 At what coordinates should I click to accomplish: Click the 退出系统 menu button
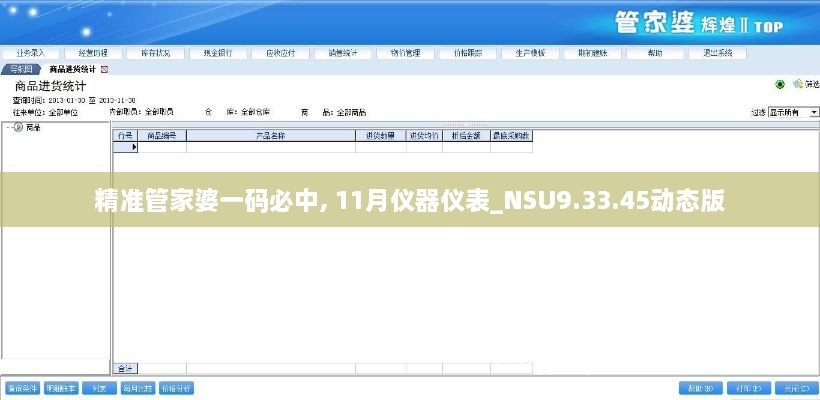pyautogui.click(x=718, y=53)
